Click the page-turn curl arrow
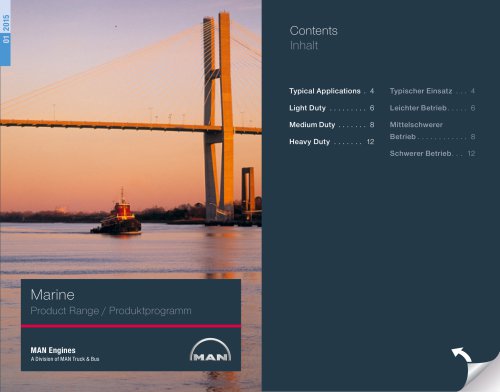The image size is (500, 392). point(461,355)
